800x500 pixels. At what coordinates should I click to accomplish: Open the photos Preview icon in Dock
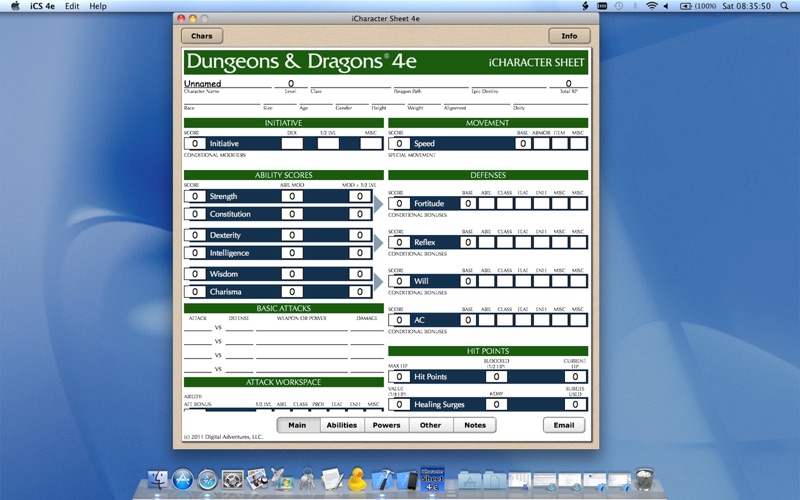(258, 480)
